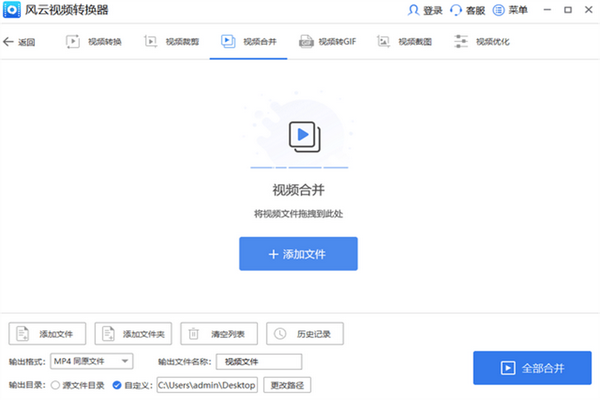Maximize the window
The image size is (600, 400).
[568, 10]
